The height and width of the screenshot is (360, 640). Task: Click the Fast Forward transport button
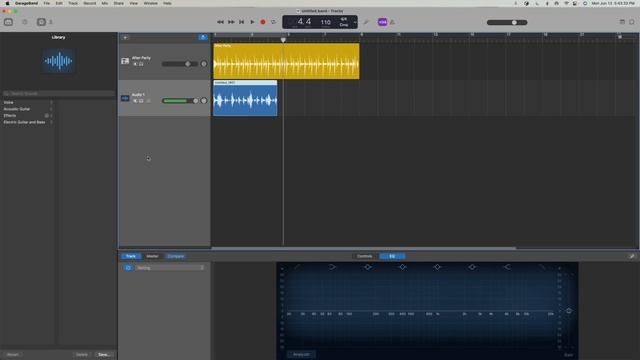231,22
